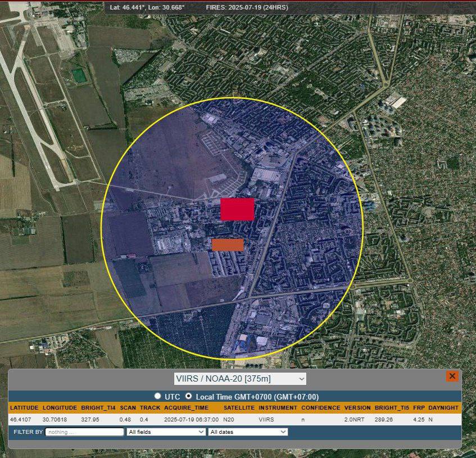Close the fire data panel
This screenshot has width=476, height=458.
pos(452,377)
